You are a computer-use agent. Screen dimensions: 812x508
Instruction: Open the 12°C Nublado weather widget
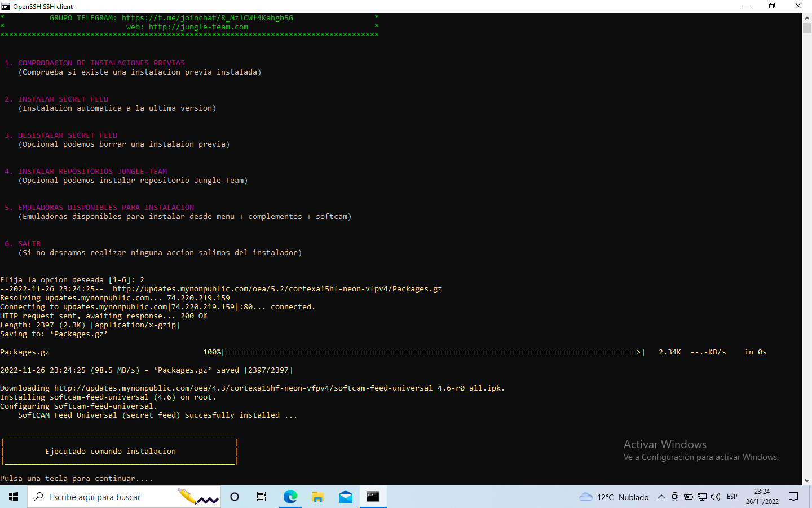(x=614, y=497)
